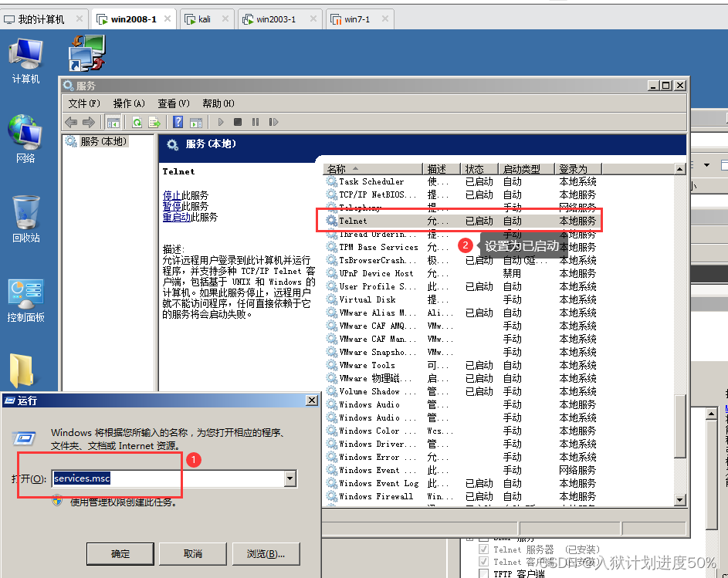Open the 帮助(H) menu

[x=218, y=103]
